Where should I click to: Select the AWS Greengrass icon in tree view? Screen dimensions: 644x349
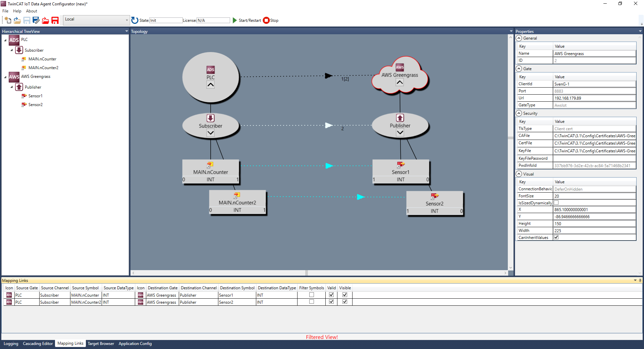pyautogui.click(x=14, y=77)
